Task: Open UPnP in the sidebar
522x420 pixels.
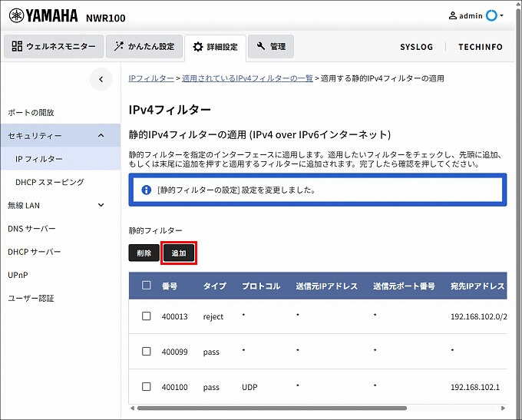Action: [18, 275]
